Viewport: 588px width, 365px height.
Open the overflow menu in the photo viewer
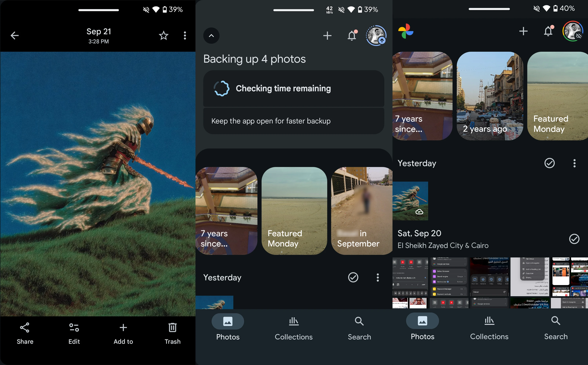click(x=185, y=35)
